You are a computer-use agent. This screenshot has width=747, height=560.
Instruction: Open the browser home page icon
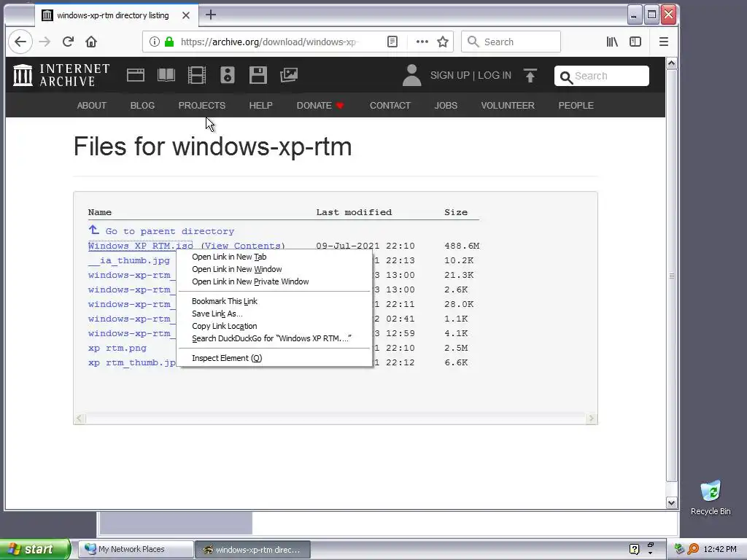(x=91, y=42)
